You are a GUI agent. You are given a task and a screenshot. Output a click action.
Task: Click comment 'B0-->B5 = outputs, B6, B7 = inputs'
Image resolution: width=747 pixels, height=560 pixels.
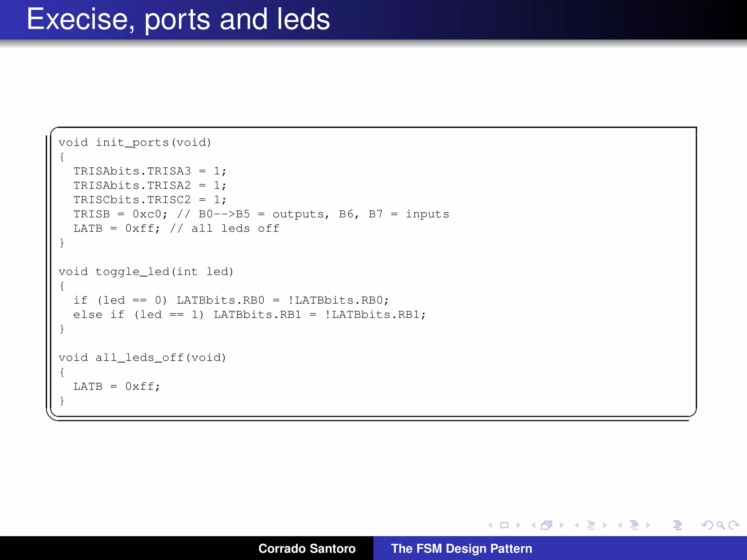click(x=324, y=214)
